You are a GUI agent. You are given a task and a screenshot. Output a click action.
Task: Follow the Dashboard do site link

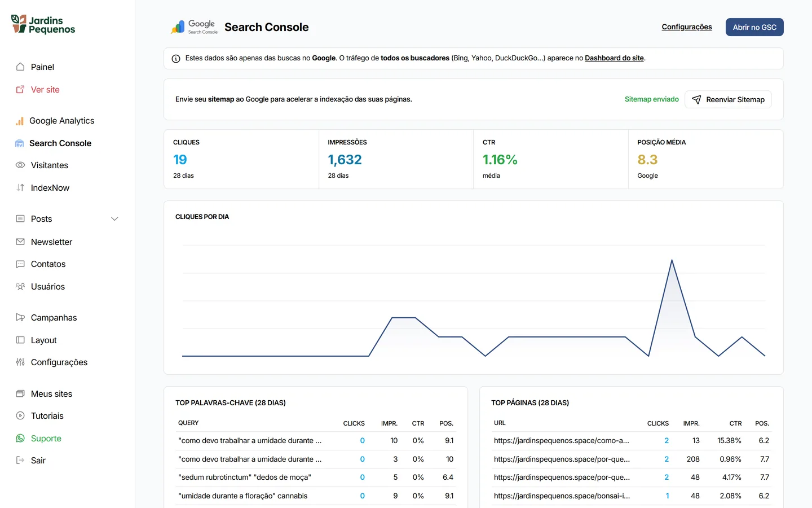pos(614,58)
